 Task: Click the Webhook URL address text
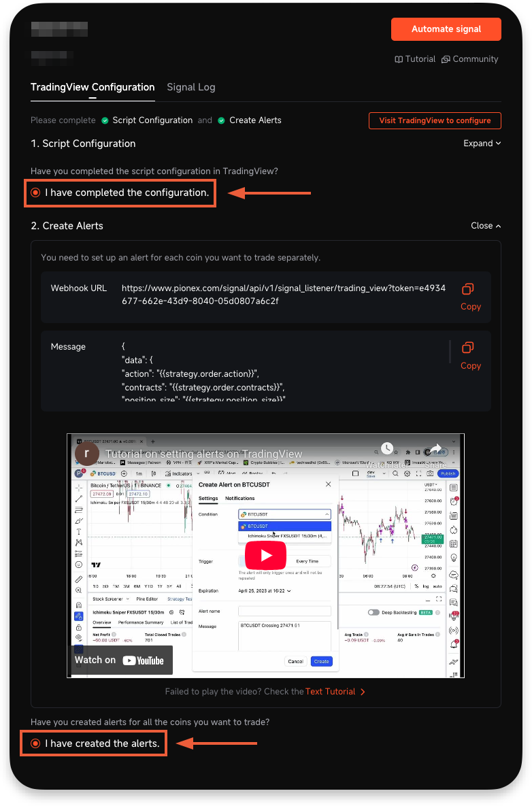click(x=284, y=295)
